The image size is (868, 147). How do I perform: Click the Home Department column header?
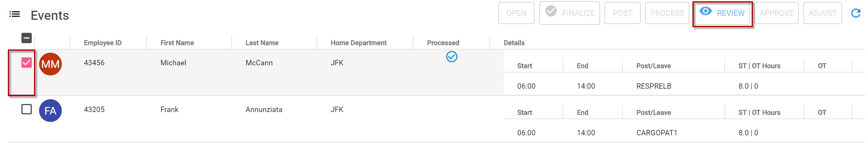[x=359, y=43]
